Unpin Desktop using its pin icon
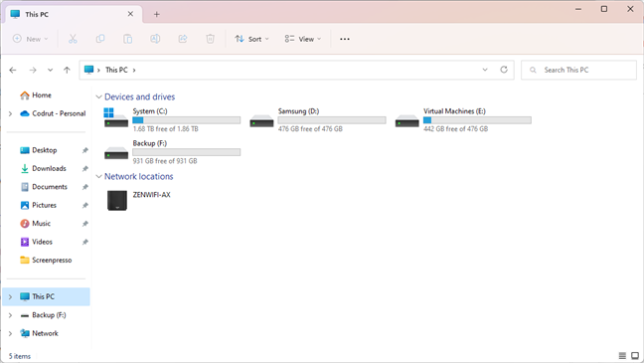The width and height of the screenshot is (644, 363). (85, 150)
